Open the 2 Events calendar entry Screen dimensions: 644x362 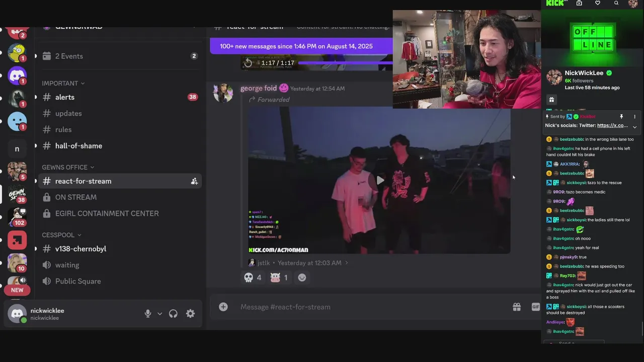[120, 56]
